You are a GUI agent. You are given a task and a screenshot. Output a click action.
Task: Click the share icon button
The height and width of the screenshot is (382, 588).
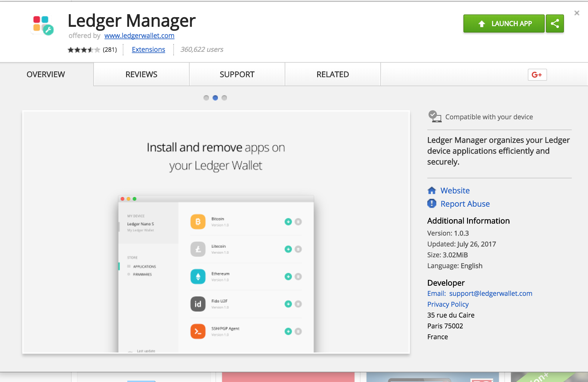[555, 23]
